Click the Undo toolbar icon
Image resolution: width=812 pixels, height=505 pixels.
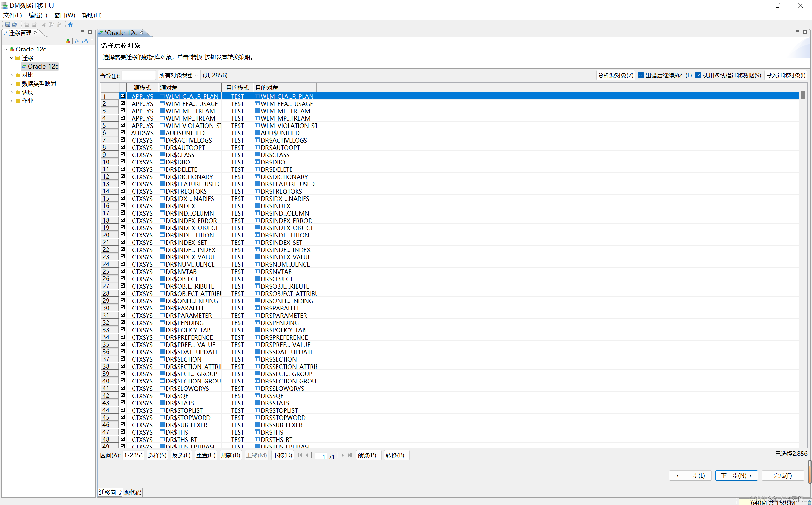[27, 24]
